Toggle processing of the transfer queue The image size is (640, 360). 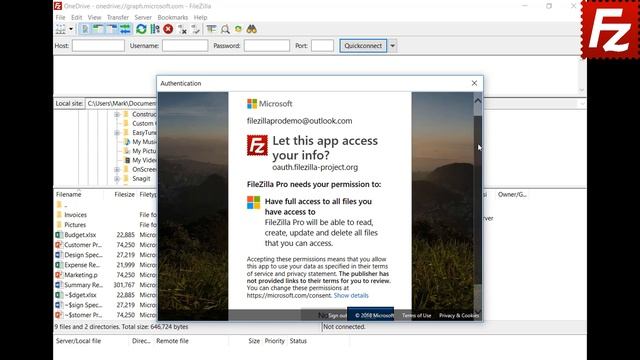pyautogui.click(x=155, y=29)
